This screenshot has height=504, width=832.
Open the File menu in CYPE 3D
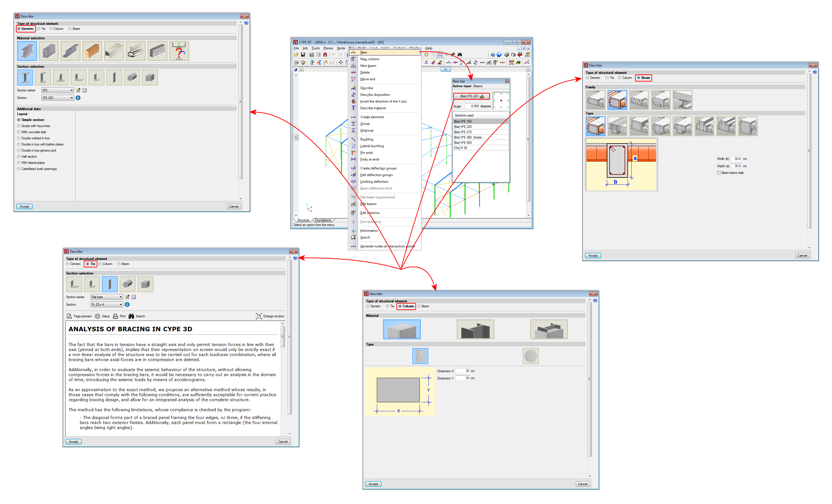(x=296, y=48)
